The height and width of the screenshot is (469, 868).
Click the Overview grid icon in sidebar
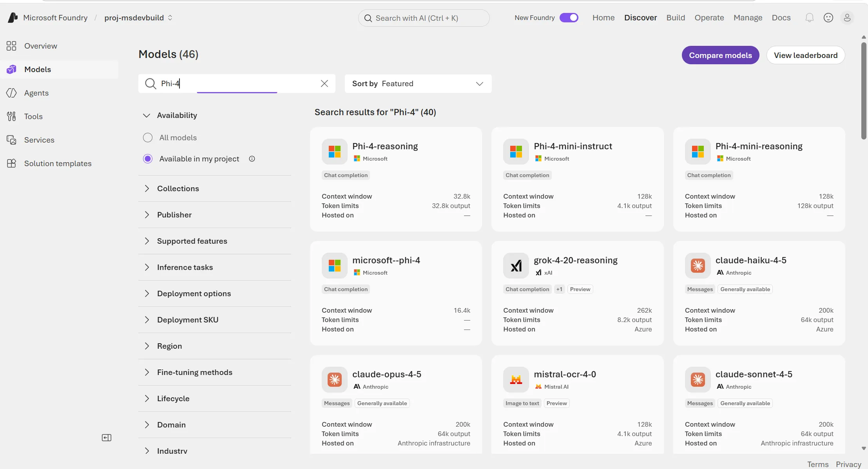11,46
